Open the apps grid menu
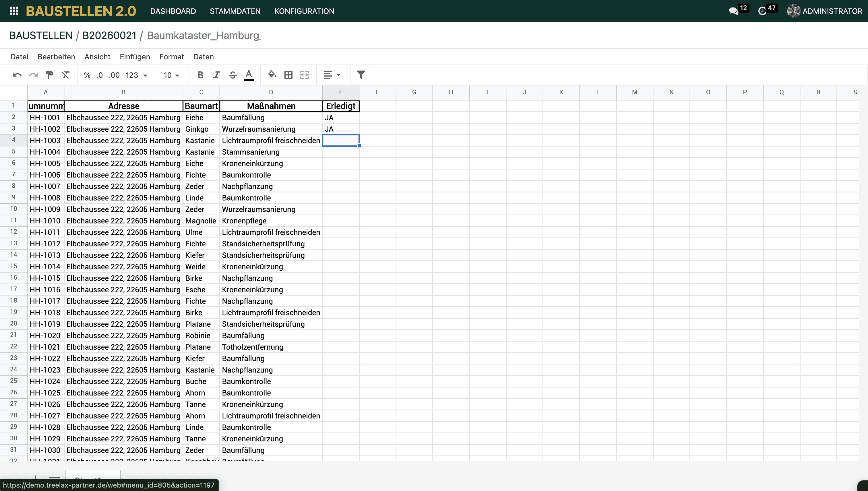The image size is (868, 491). [x=14, y=11]
